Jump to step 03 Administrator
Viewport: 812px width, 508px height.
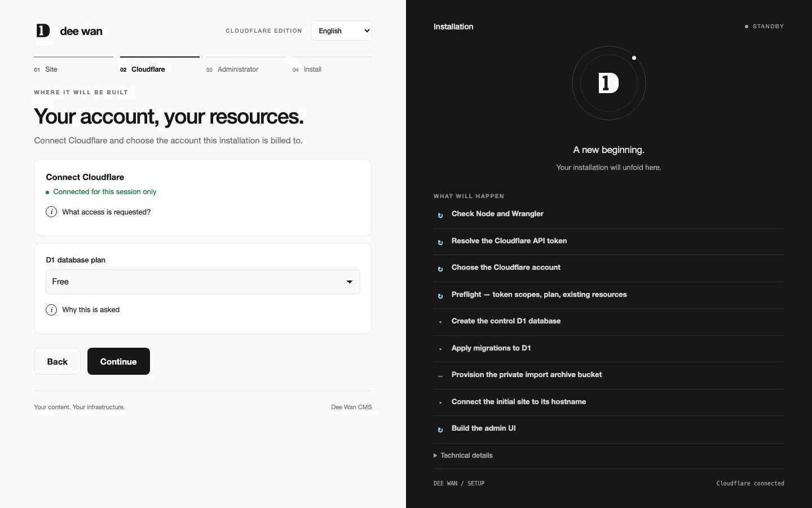pos(246,66)
